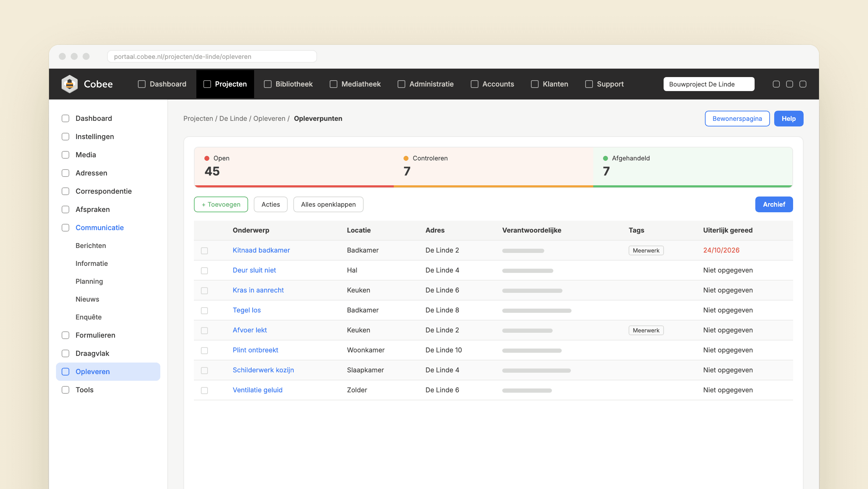Open the Schilderwerk kozijn link
868x489 pixels.
263,370
